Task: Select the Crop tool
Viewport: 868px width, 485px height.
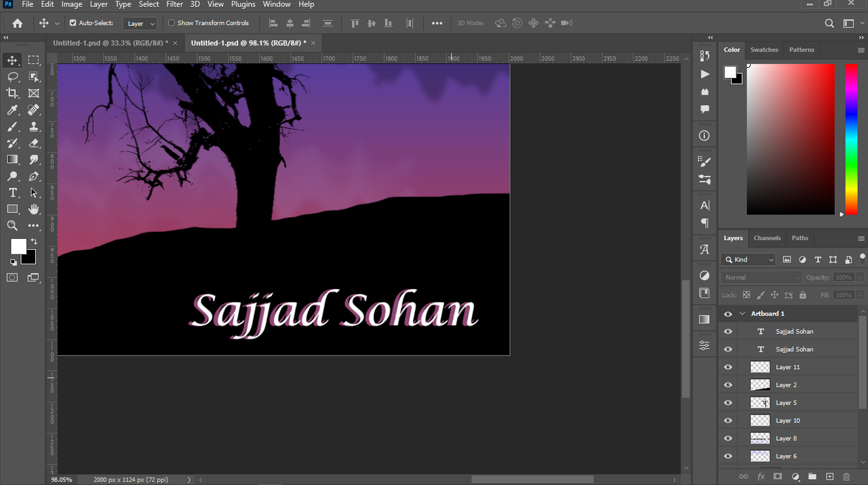Action: (x=12, y=94)
